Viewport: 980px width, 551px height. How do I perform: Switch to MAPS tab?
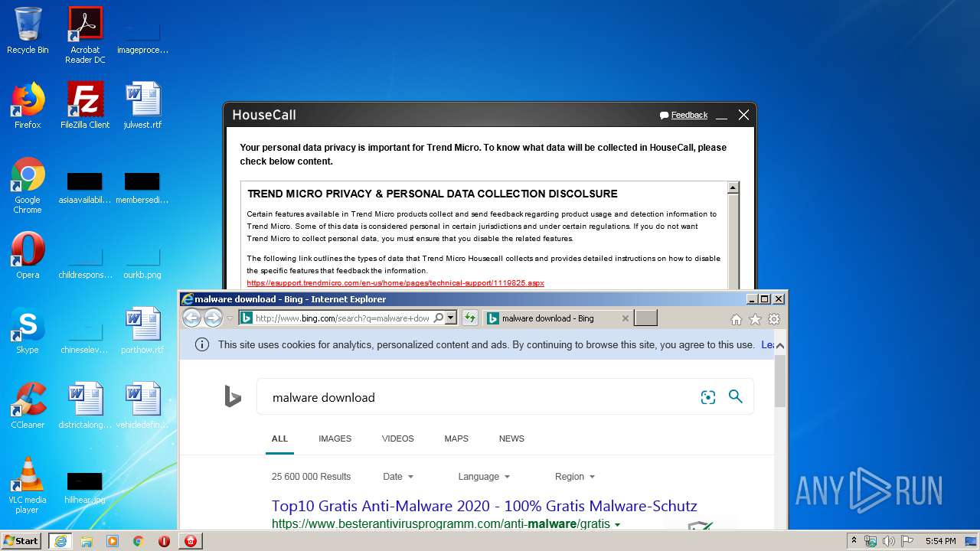456,439
